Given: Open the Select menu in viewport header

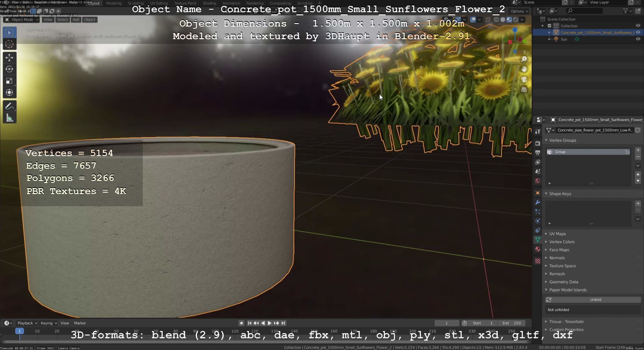Looking at the screenshot, I should (x=63, y=20).
